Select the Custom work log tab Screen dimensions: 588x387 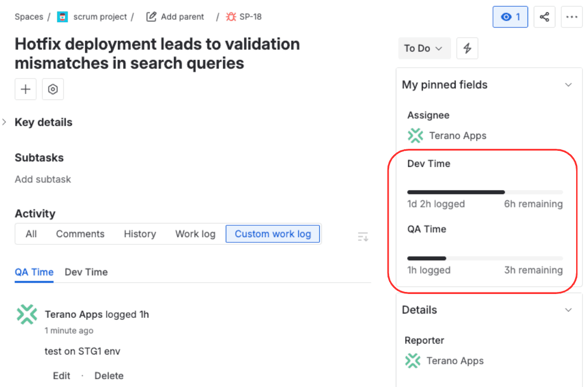coord(273,234)
